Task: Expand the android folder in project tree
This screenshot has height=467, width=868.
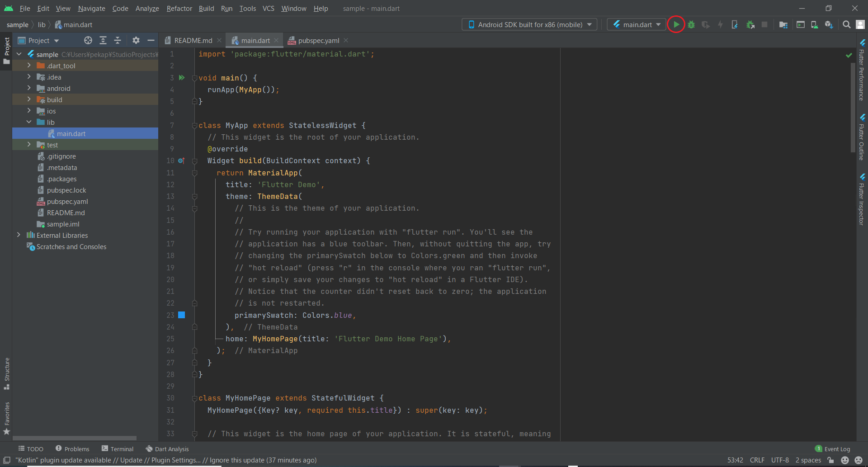Action: pyautogui.click(x=29, y=88)
